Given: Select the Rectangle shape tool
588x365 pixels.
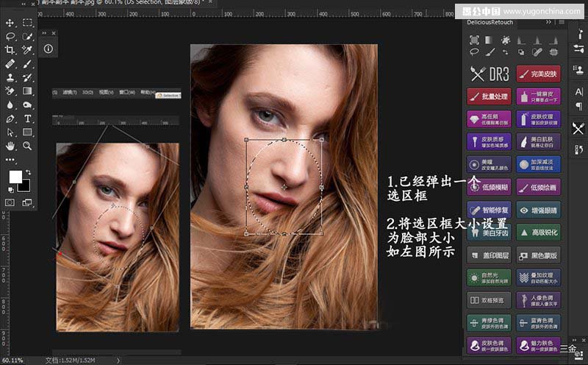Looking at the screenshot, I should [x=27, y=132].
